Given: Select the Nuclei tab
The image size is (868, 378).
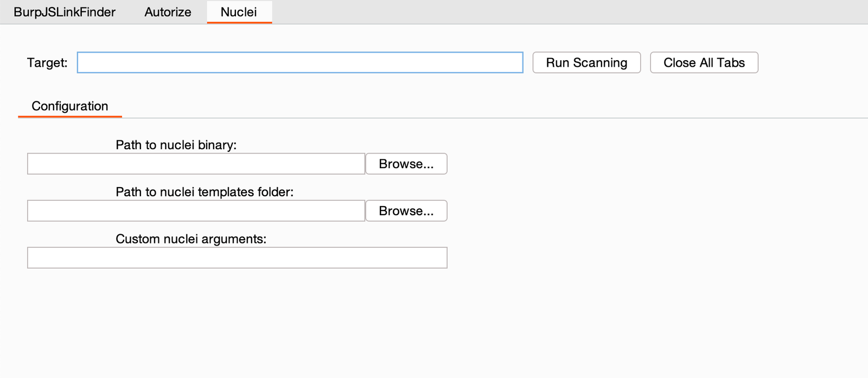Looking at the screenshot, I should click(x=239, y=12).
